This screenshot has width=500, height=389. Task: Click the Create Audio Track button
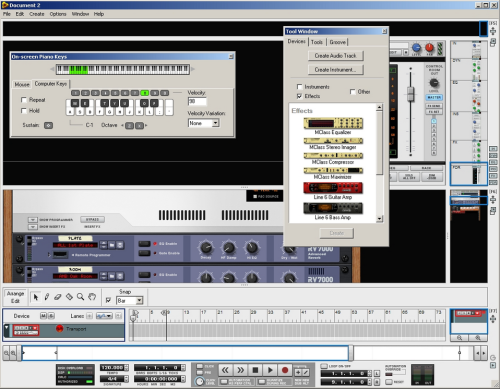point(336,56)
